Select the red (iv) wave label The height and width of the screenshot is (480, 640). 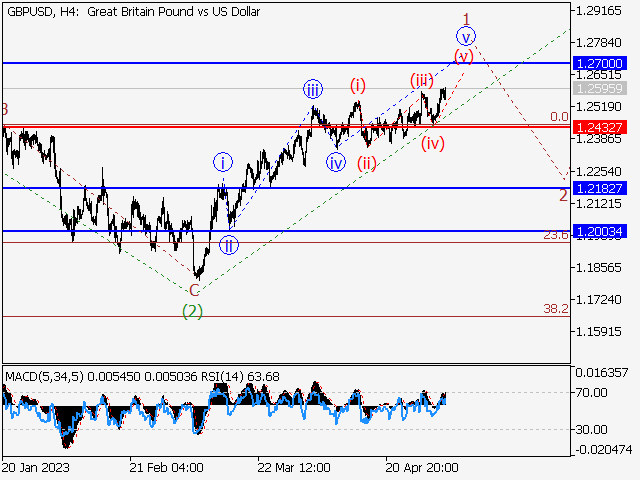pos(433,143)
